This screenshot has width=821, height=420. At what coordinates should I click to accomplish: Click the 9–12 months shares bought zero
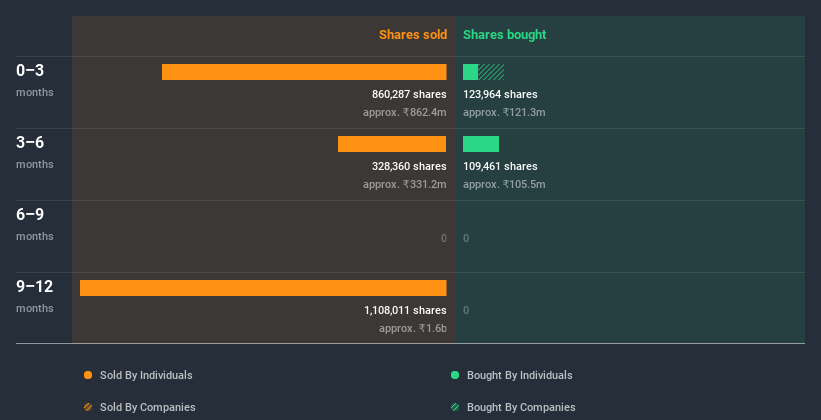pyautogui.click(x=466, y=311)
